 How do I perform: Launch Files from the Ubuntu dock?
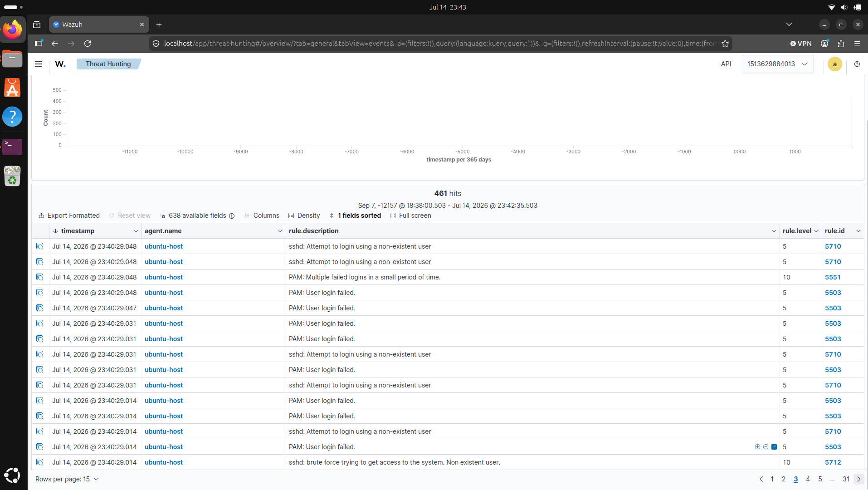pos(12,59)
